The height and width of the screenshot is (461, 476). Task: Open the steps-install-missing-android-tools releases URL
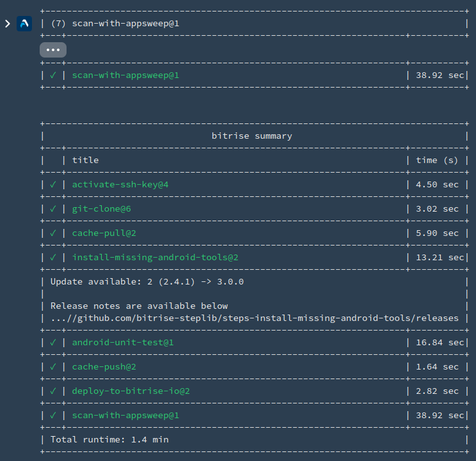pos(255,318)
